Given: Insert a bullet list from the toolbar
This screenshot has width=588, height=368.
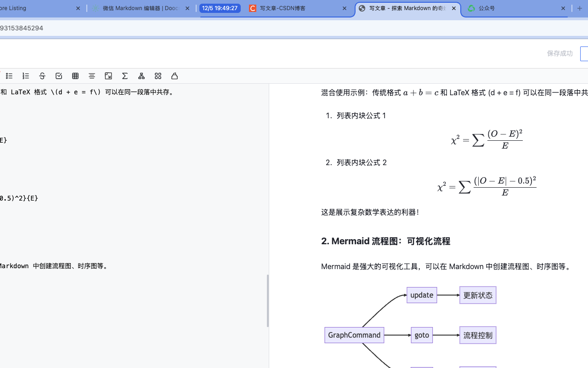Looking at the screenshot, I should (x=9, y=76).
